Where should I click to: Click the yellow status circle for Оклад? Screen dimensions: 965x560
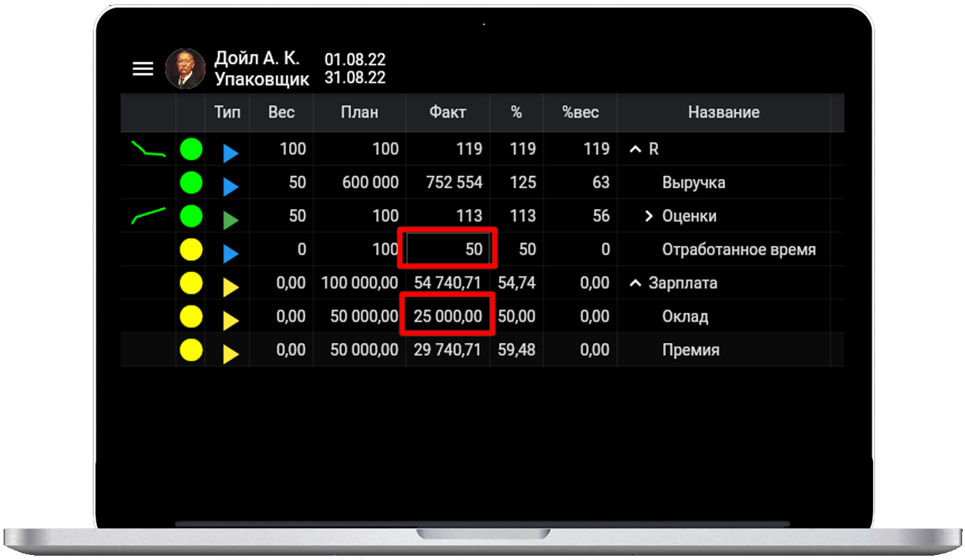(191, 316)
